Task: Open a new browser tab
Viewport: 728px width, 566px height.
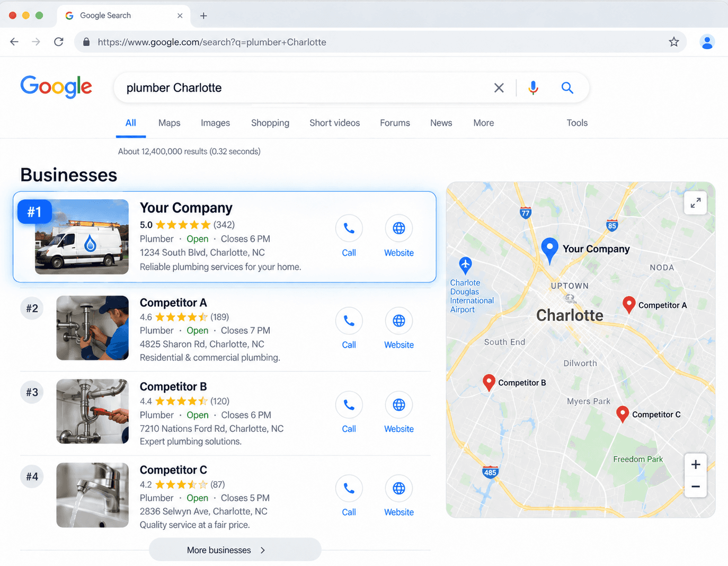Action: pyautogui.click(x=203, y=16)
